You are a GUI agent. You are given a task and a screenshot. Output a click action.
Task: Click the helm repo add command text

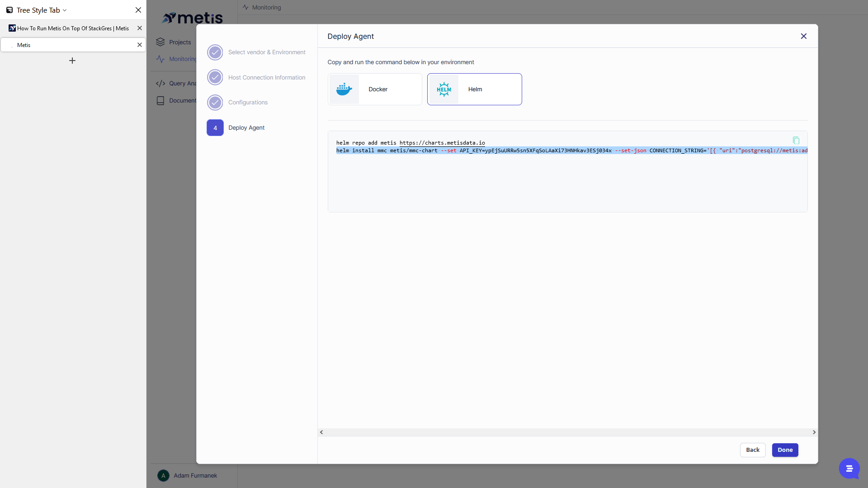(410, 143)
